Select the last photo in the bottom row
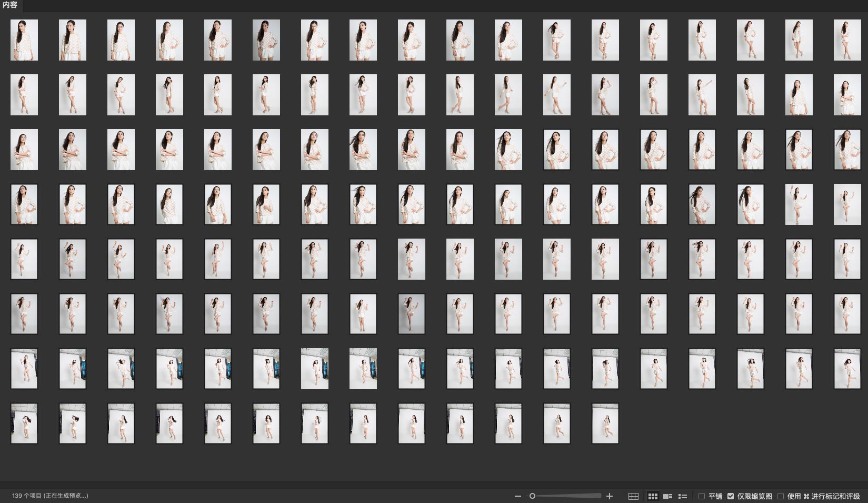 (x=605, y=423)
